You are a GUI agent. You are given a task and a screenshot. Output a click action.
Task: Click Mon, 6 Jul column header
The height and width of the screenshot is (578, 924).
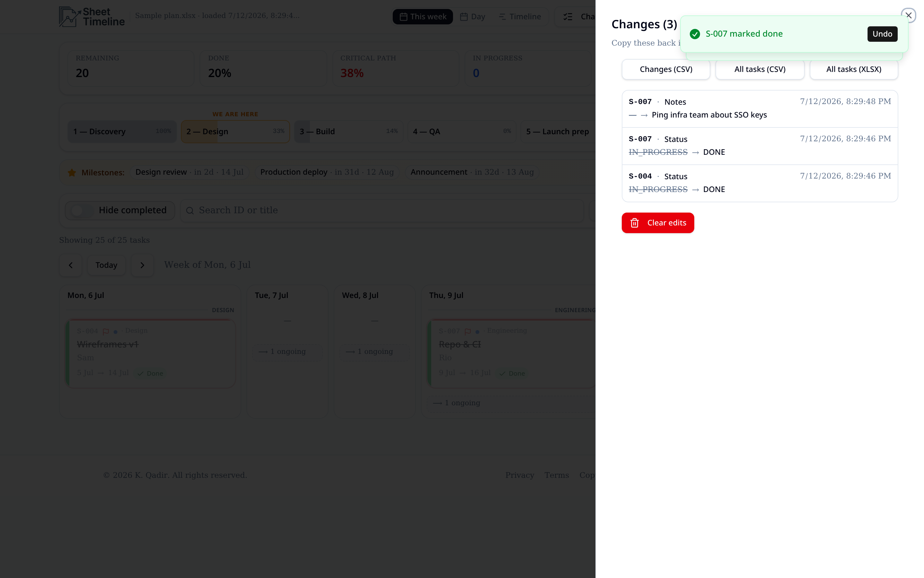click(x=86, y=295)
